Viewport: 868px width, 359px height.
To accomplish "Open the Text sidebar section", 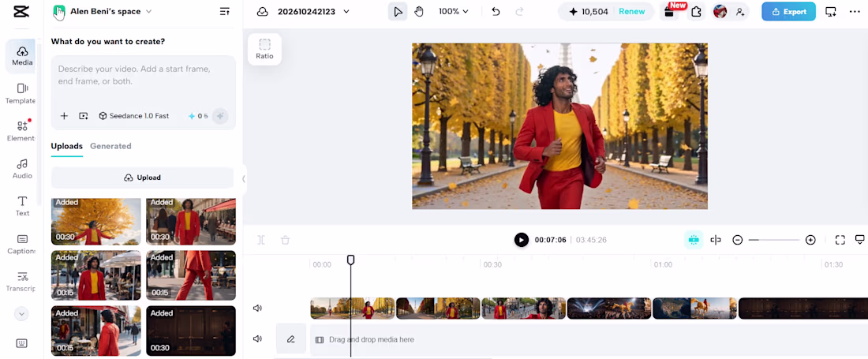I will [22, 206].
